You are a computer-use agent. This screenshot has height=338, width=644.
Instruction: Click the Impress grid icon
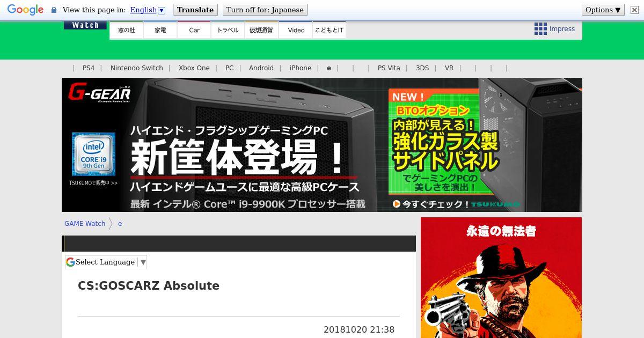pos(540,29)
